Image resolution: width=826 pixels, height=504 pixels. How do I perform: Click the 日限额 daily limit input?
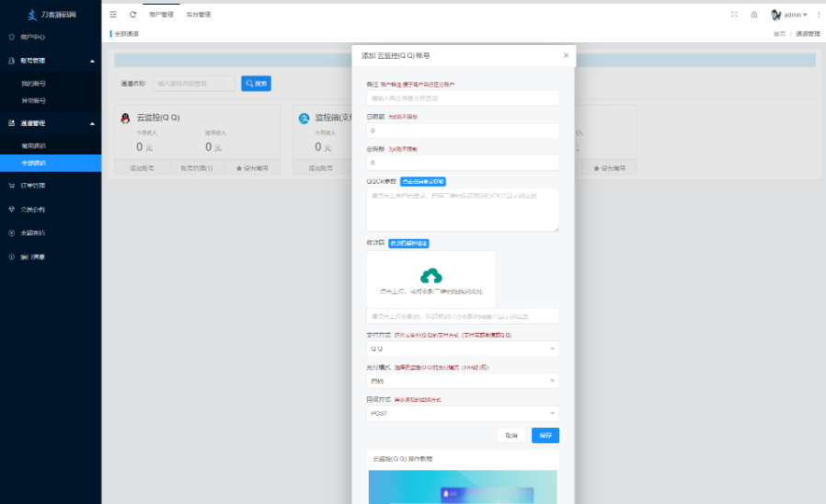[x=463, y=130]
